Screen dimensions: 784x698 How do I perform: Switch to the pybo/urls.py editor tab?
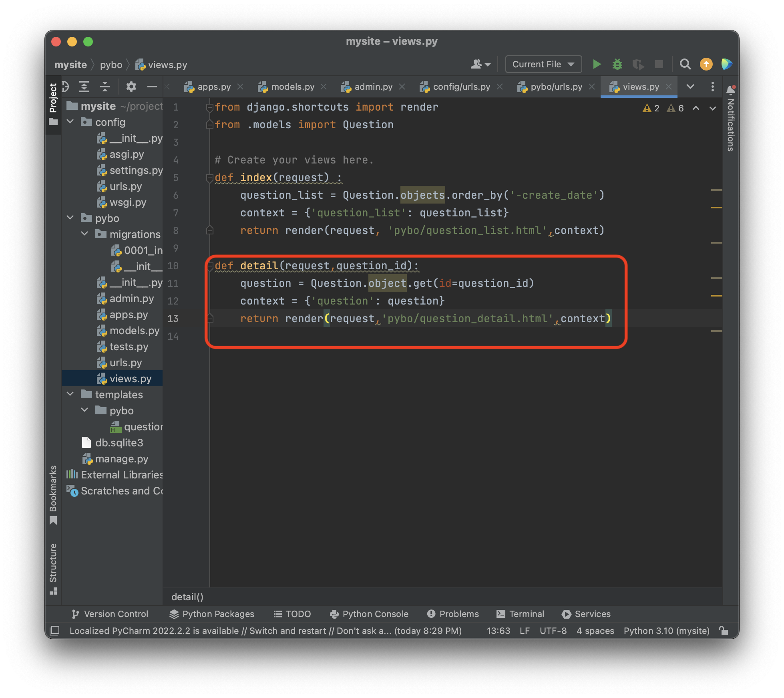(x=556, y=87)
